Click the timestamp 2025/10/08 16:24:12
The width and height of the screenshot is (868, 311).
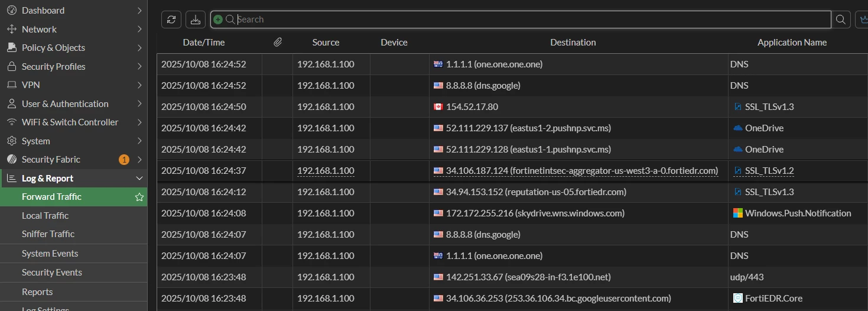pos(203,192)
